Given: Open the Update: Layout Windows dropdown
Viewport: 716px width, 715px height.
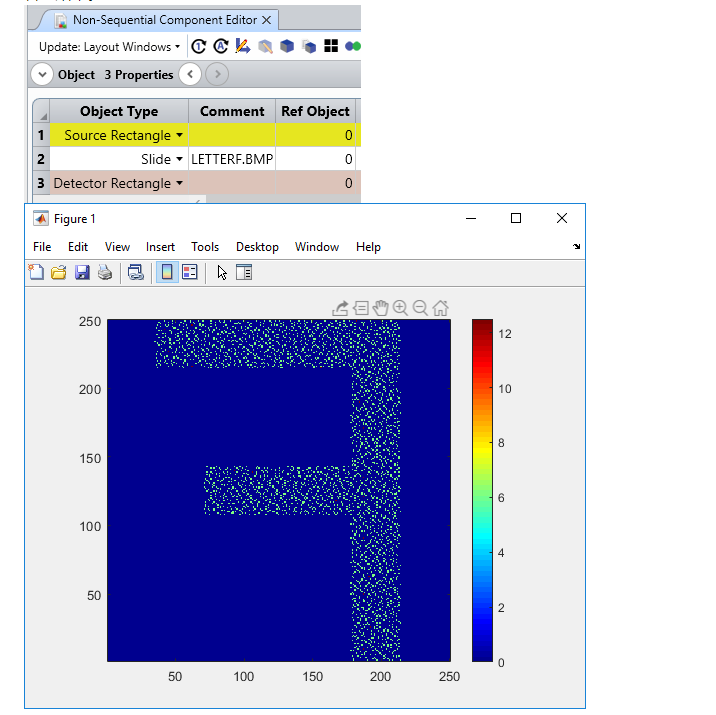Looking at the screenshot, I should pyautogui.click(x=109, y=47).
